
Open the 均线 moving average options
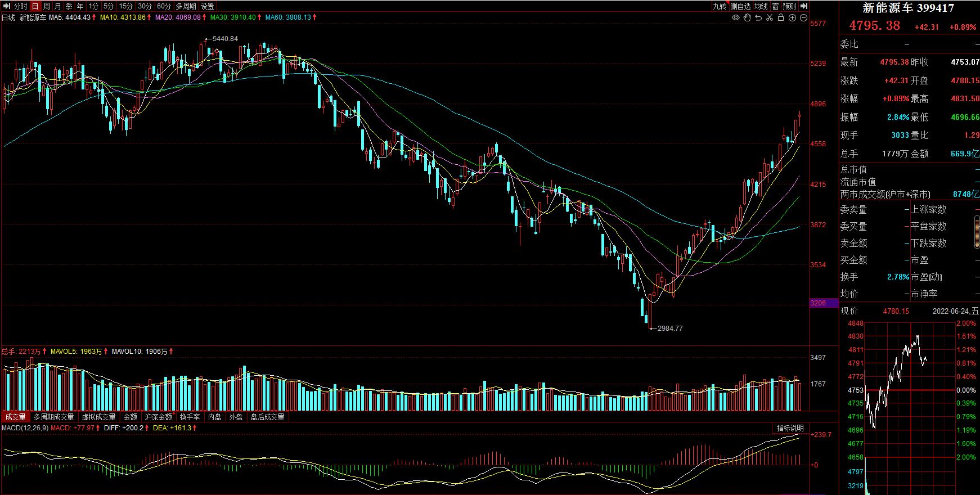pyautogui.click(x=761, y=6)
